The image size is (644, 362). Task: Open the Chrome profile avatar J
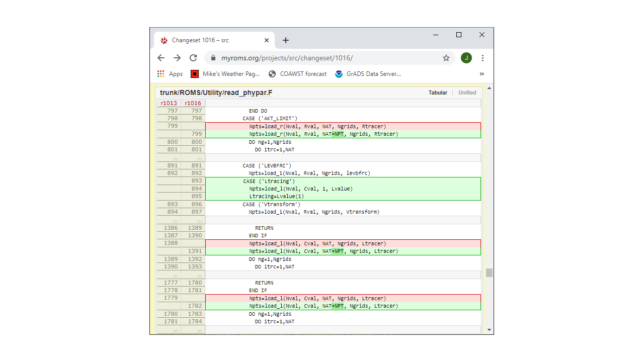pyautogui.click(x=466, y=58)
